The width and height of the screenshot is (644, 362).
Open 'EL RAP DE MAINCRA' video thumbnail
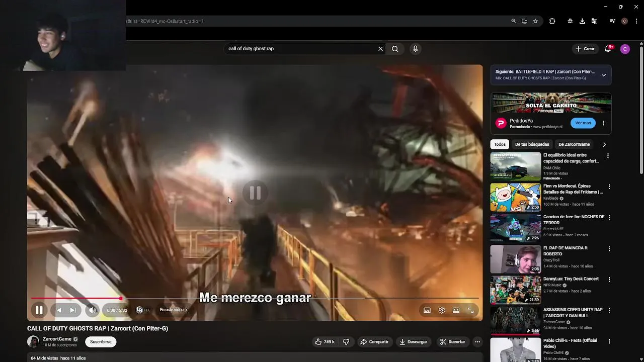click(x=516, y=259)
